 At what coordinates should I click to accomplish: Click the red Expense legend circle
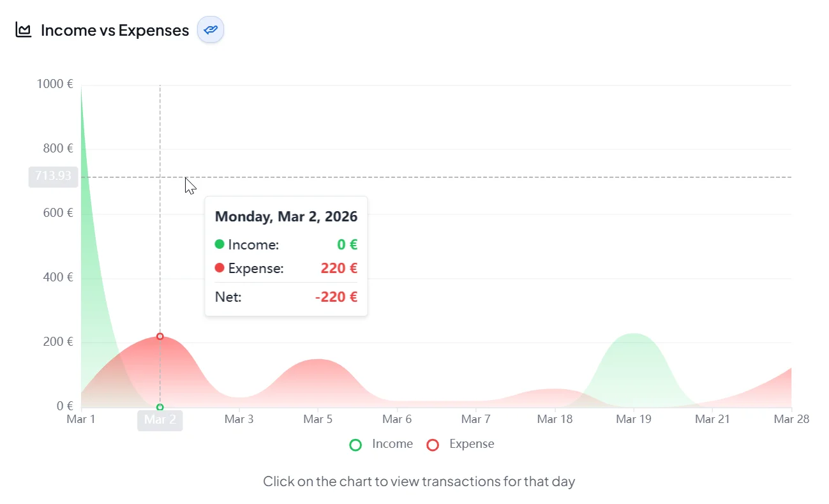pyautogui.click(x=433, y=445)
